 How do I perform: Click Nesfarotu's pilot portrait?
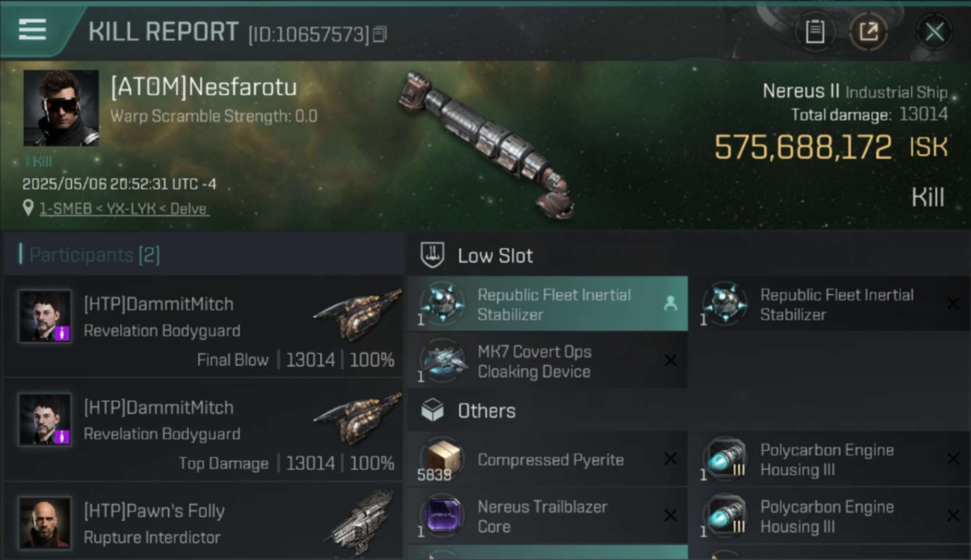click(x=61, y=108)
